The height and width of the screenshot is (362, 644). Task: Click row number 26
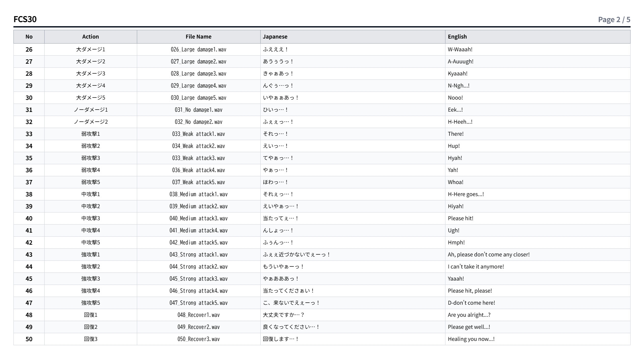(29, 49)
